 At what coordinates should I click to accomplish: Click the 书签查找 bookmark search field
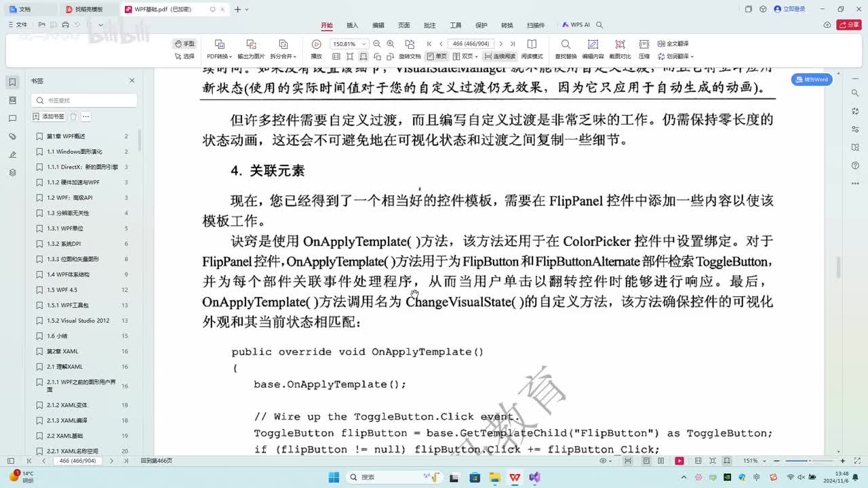click(x=84, y=100)
